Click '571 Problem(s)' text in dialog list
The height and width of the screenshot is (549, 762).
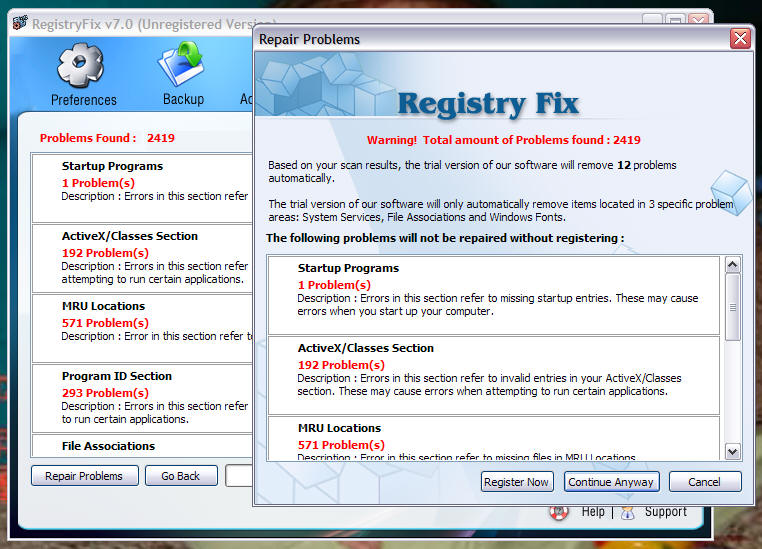pos(341,445)
